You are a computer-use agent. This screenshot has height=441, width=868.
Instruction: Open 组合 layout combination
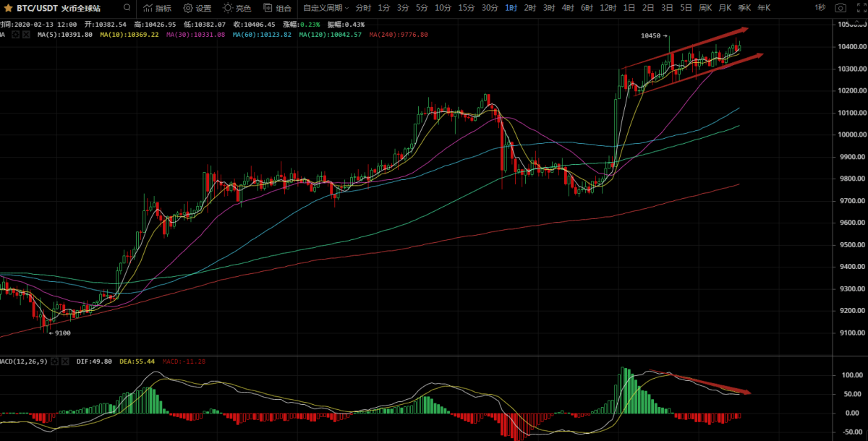click(x=277, y=8)
